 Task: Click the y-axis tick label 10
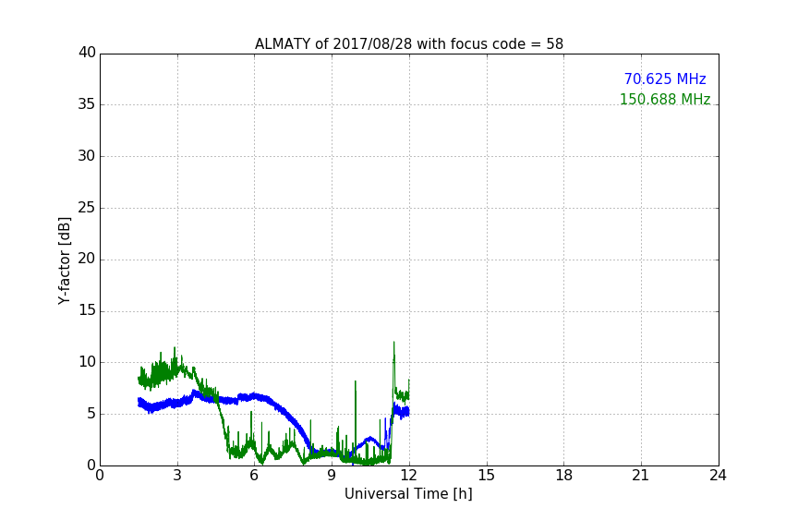87,362
